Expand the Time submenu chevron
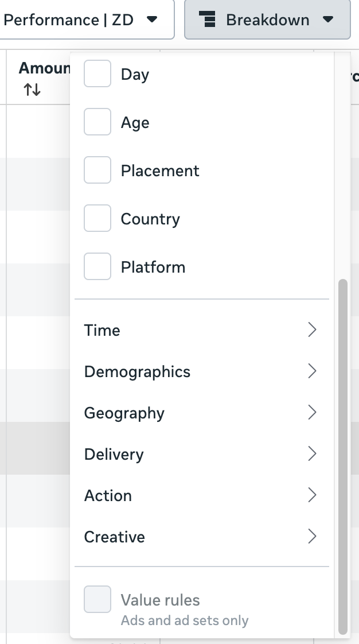 point(312,330)
